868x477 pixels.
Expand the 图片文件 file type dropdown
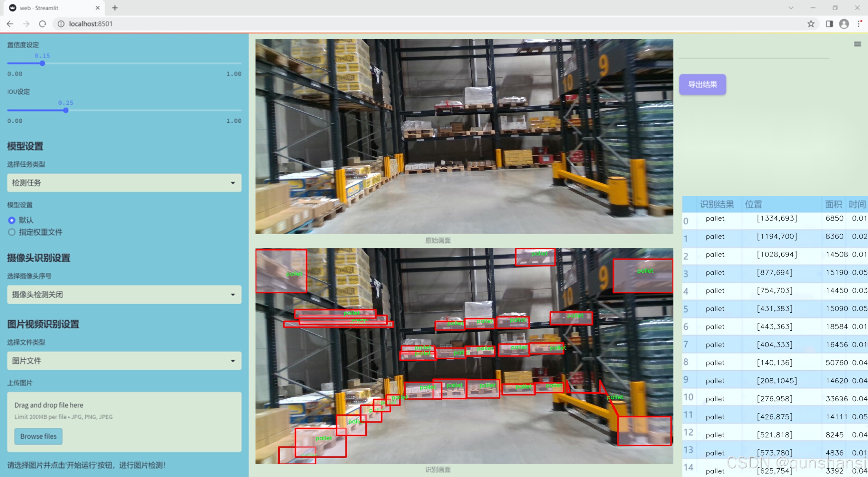click(124, 361)
